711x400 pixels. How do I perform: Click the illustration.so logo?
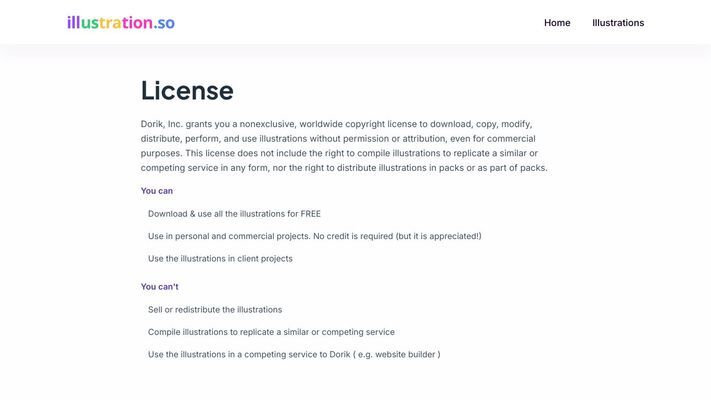coord(121,23)
